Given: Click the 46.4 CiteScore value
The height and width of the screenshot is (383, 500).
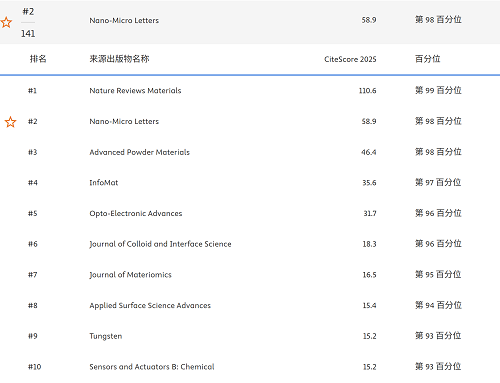Looking at the screenshot, I should [369, 152].
